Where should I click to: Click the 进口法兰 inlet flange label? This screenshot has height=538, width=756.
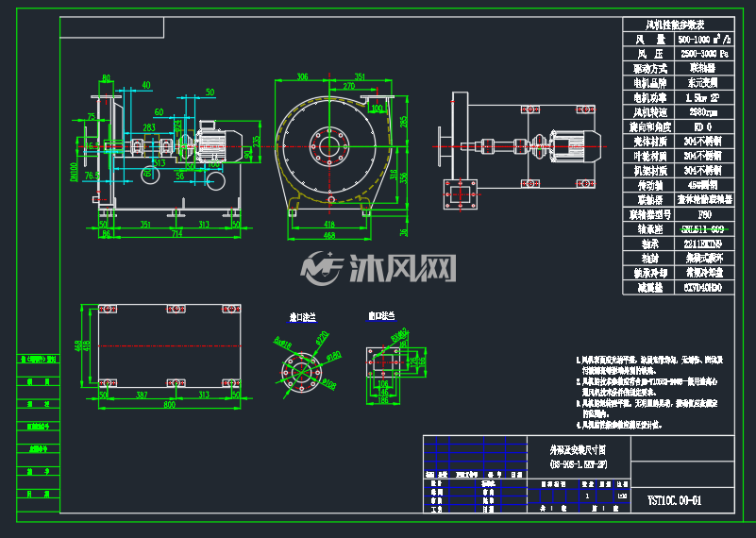tap(302, 317)
